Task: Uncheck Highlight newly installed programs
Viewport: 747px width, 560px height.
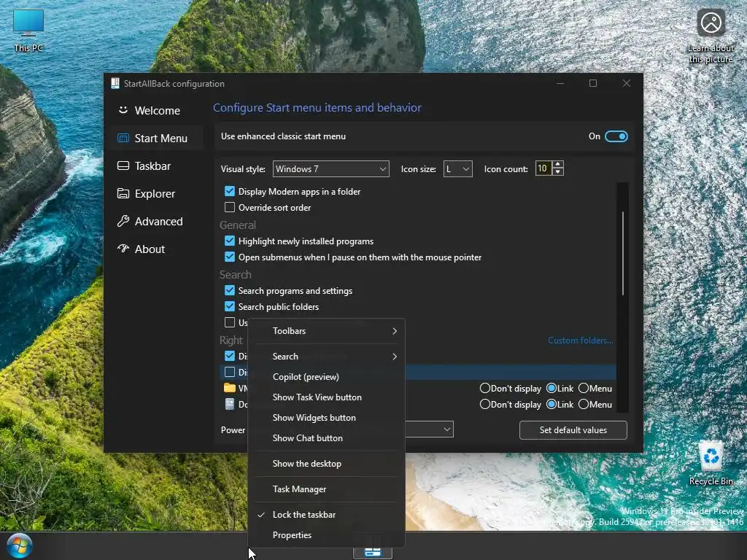Action: pyautogui.click(x=230, y=241)
